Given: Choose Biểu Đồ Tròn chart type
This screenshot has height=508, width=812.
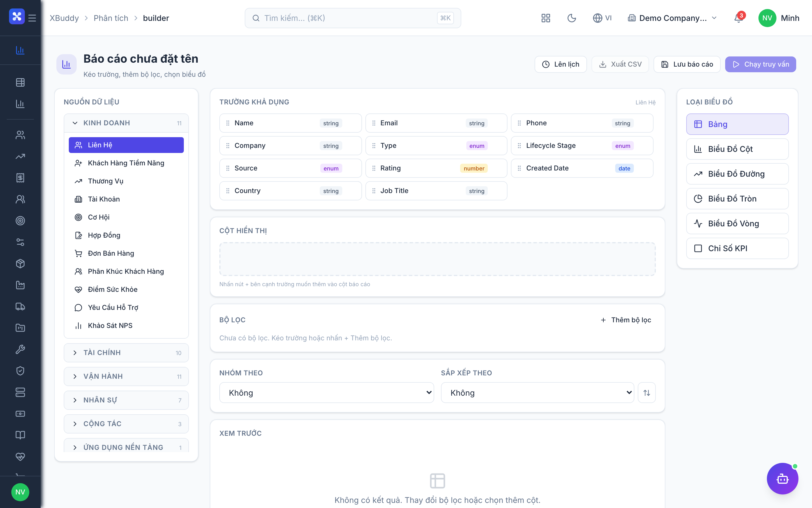Looking at the screenshot, I should tap(737, 199).
